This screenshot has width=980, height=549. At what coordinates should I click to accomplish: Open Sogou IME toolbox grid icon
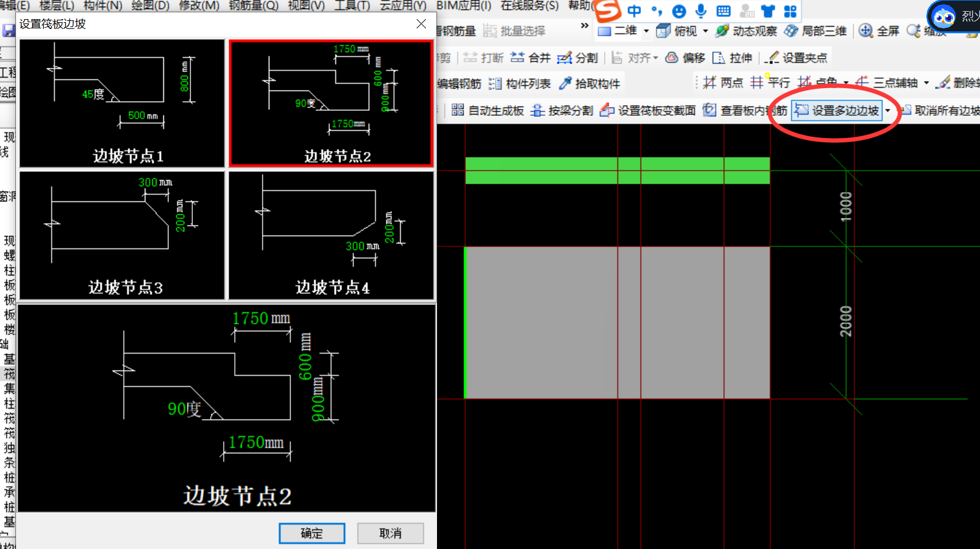(x=790, y=11)
